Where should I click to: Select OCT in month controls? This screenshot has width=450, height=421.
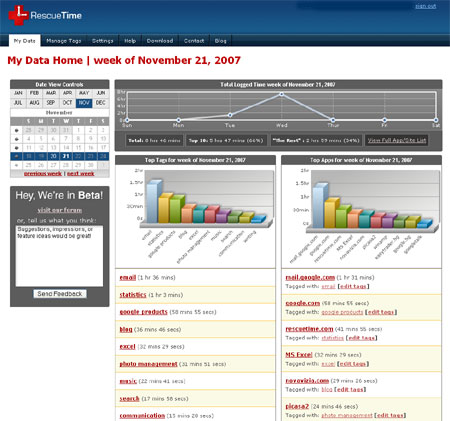tap(68, 103)
